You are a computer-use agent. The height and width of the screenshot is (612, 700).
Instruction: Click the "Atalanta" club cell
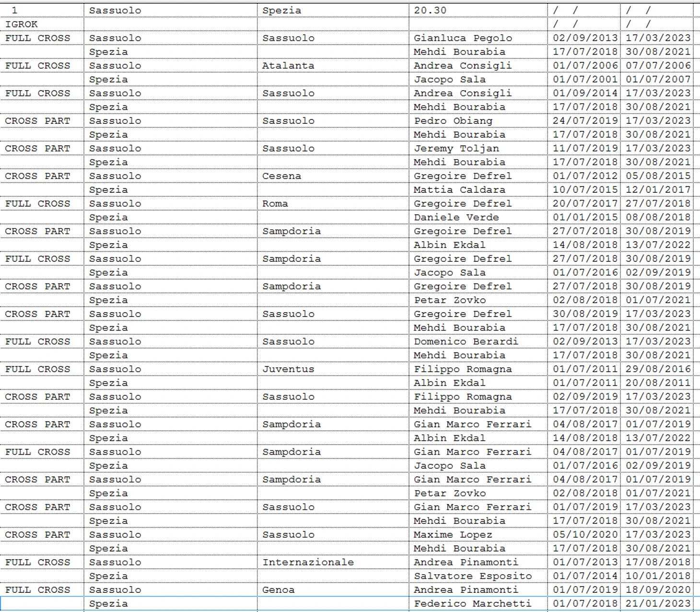(x=288, y=65)
